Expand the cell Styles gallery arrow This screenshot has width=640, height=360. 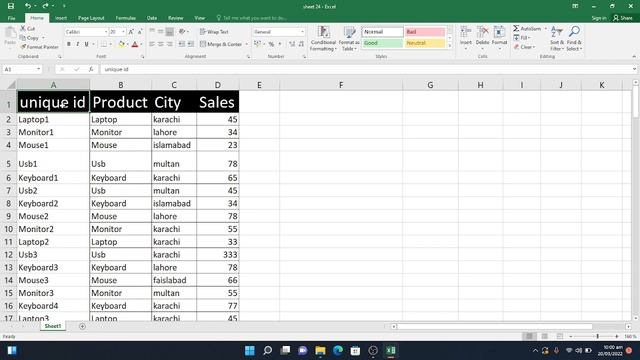pos(450,46)
